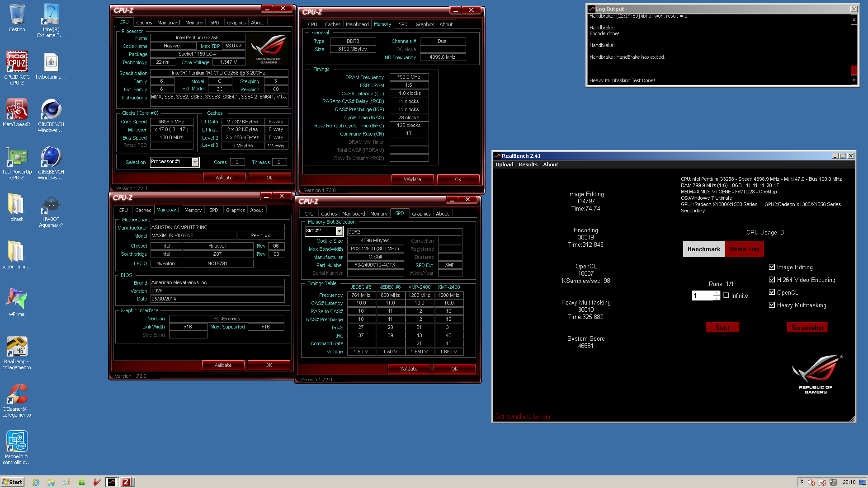The width and height of the screenshot is (868, 488).
Task: Click OK in the CPU-Z SPD window
Action: [x=454, y=369]
